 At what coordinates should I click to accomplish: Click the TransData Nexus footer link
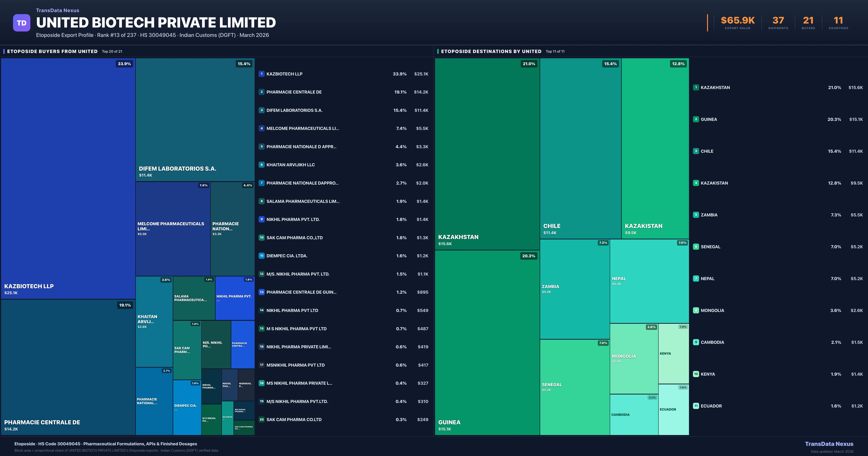click(829, 444)
